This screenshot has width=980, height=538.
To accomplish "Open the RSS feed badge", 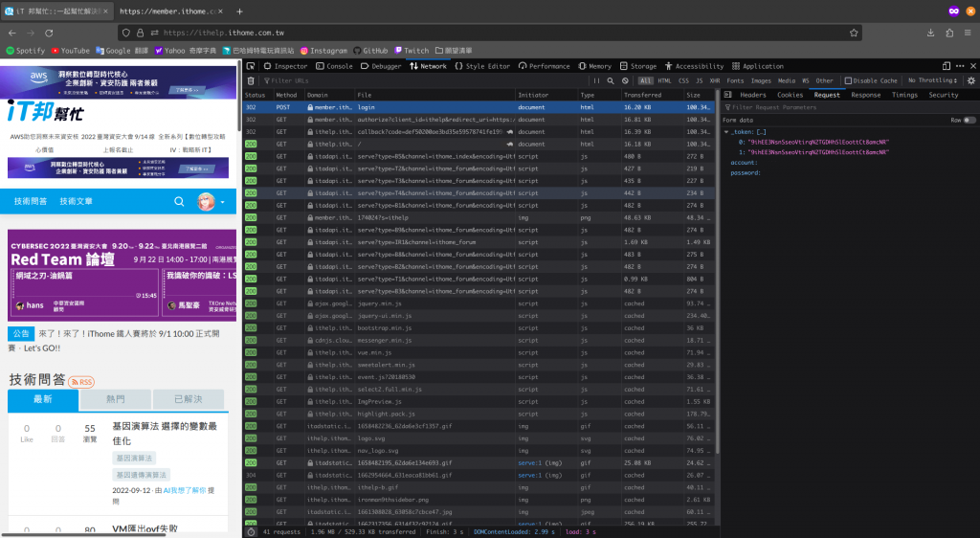I will 80,382.
